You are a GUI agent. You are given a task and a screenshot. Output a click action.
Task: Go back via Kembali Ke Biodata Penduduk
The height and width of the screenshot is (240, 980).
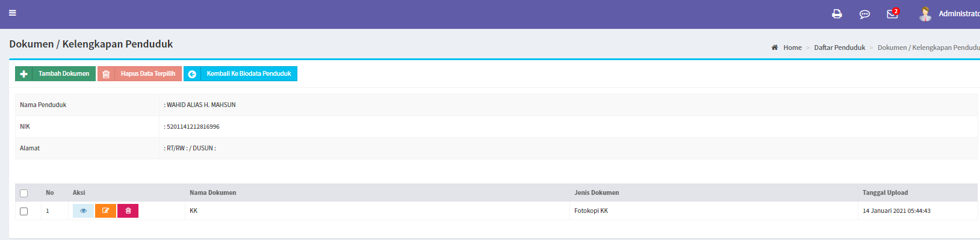click(240, 73)
